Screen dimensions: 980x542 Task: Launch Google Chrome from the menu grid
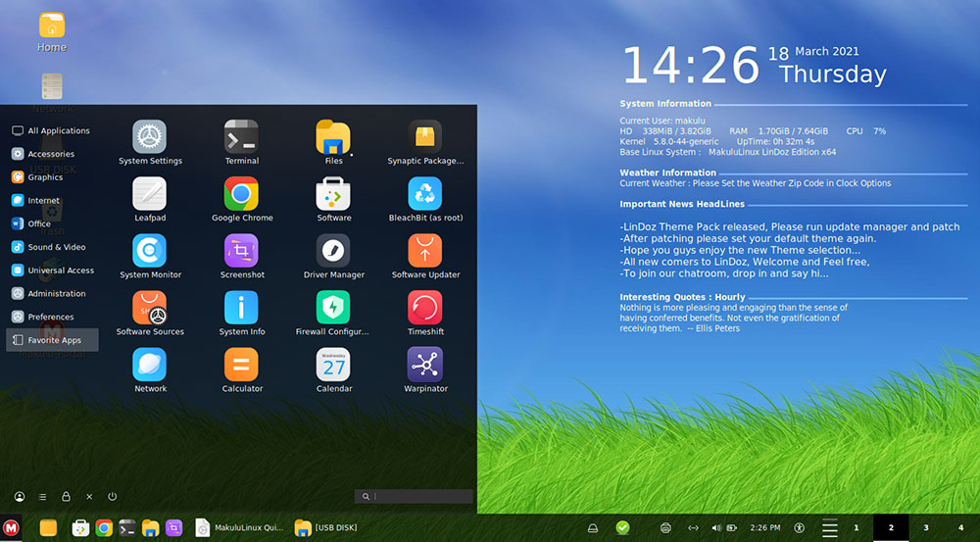pos(242,199)
